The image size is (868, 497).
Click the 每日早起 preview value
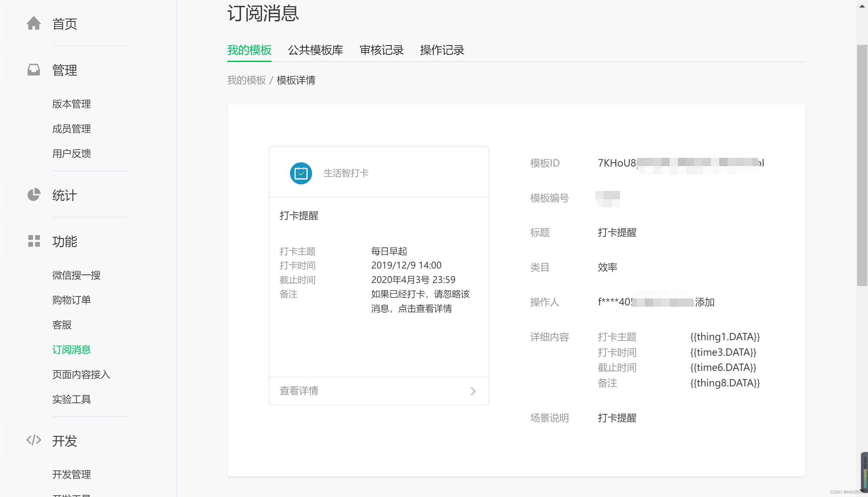click(389, 251)
